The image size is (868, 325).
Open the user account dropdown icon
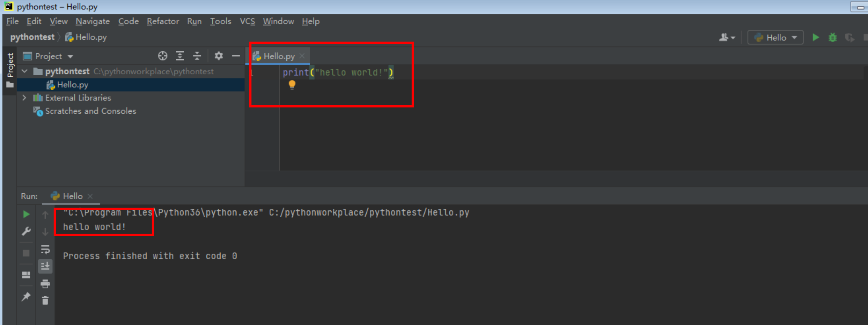click(x=727, y=37)
